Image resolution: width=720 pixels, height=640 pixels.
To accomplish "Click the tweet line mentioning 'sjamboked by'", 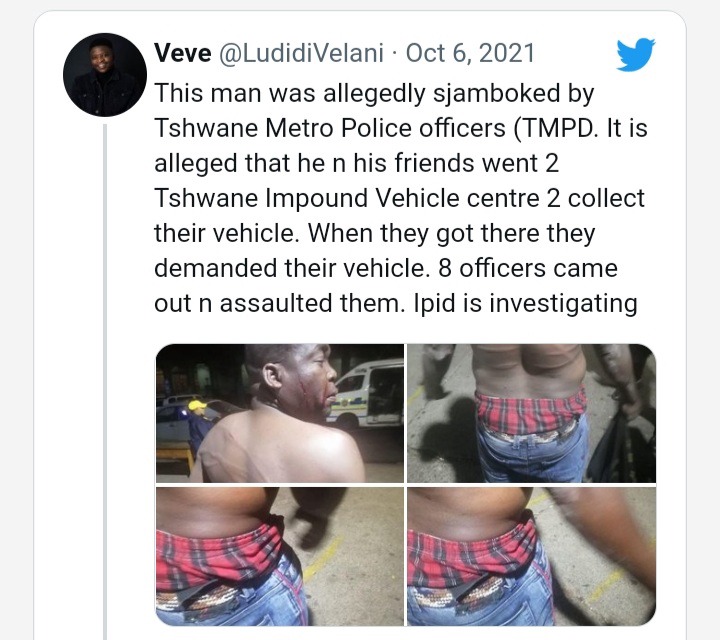I will (x=374, y=93).
